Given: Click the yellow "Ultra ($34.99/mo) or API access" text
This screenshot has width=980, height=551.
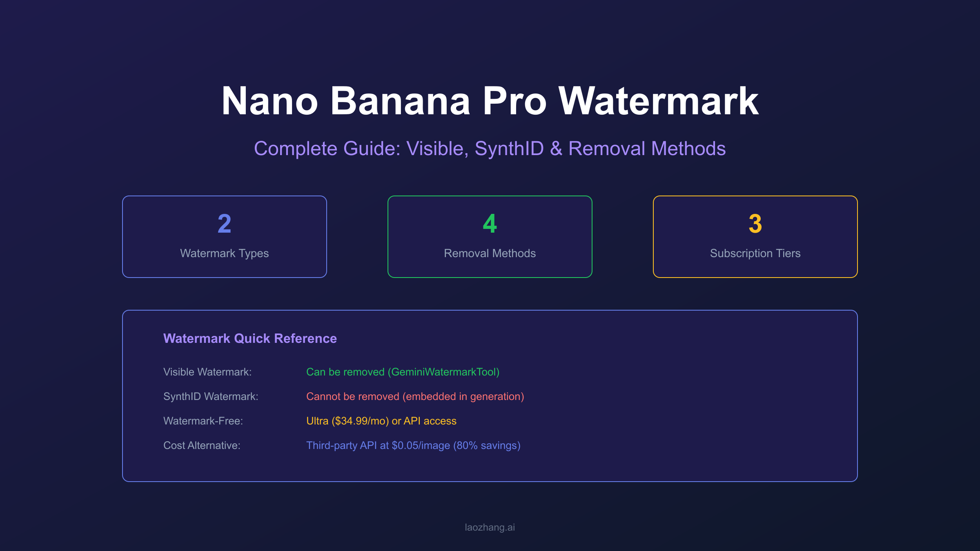Looking at the screenshot, I should [x=381, y=421].
